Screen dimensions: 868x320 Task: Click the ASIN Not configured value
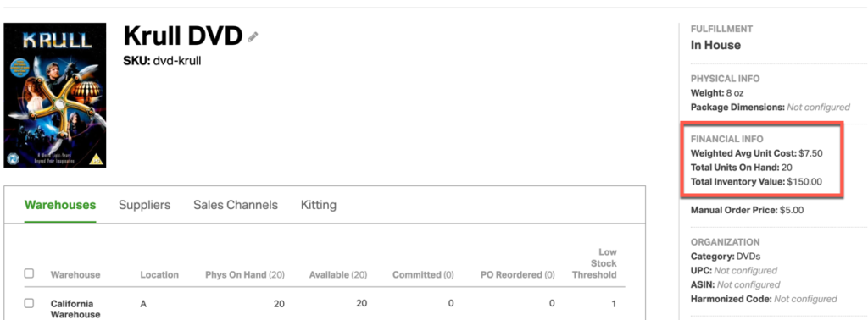pyautogui.click(x=748, y=284)
